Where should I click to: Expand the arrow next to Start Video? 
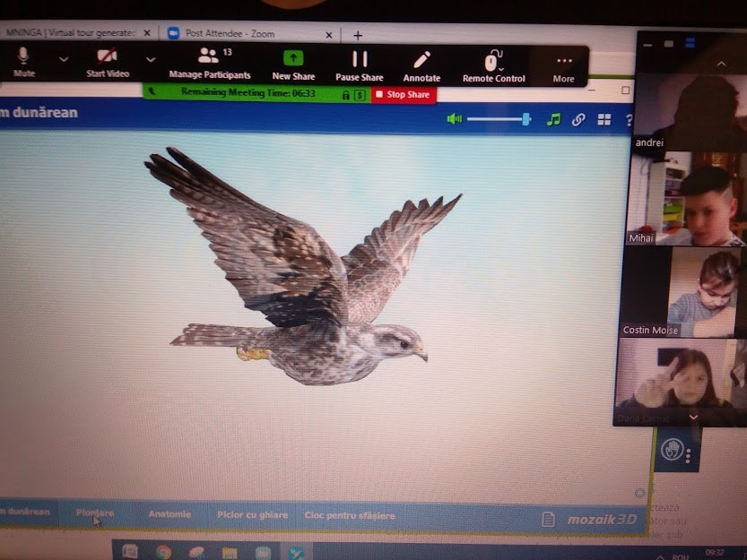(x=151, y=59)
